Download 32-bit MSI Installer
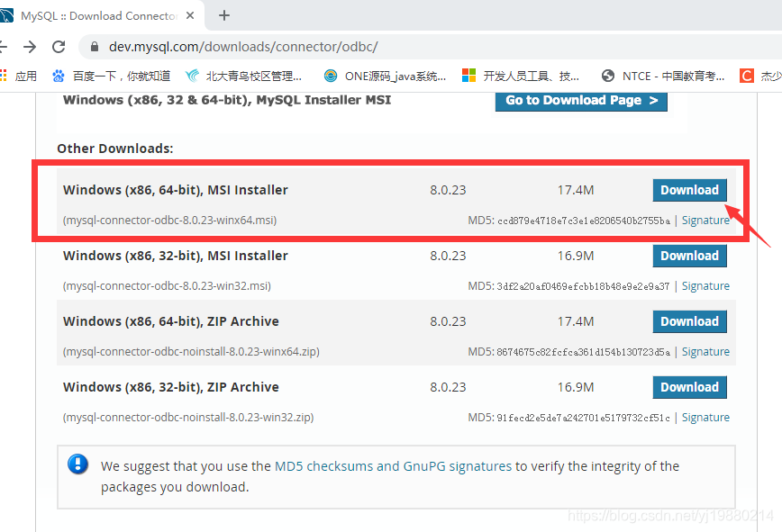 point(690,256)
